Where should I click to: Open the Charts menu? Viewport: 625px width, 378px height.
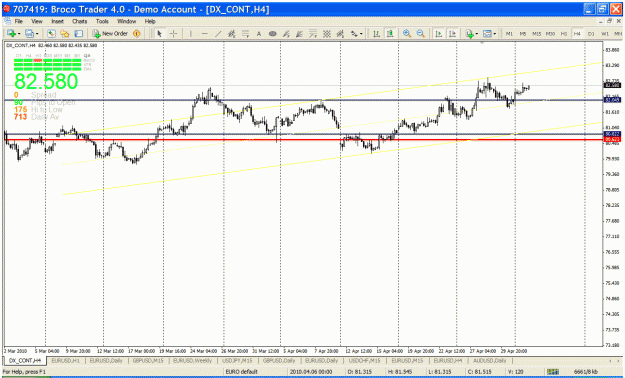[x=79, y=21]
